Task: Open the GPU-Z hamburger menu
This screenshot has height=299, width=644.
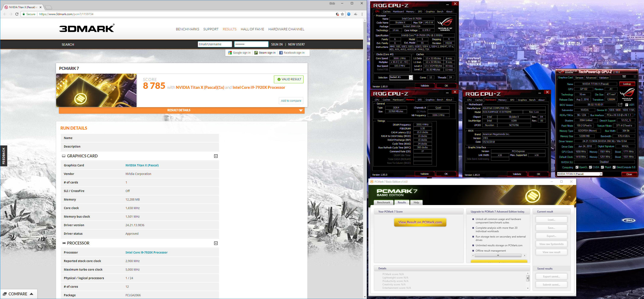Action: (x=635, y=76)
